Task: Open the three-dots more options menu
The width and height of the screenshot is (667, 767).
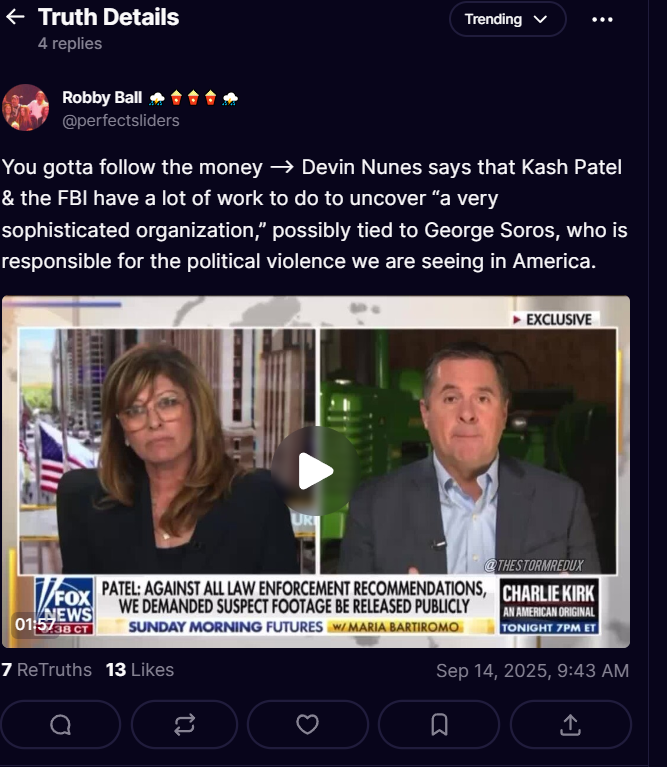Action: pos(602,20)
